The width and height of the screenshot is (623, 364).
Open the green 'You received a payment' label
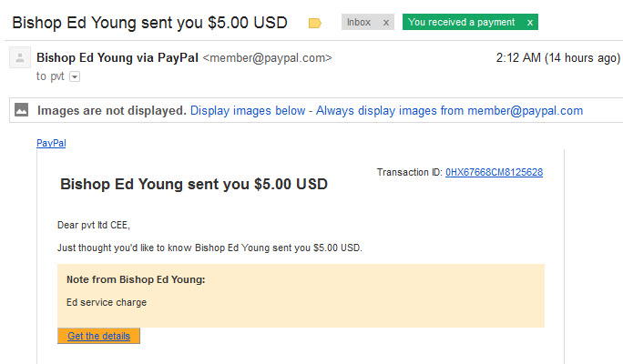[461, 22]
